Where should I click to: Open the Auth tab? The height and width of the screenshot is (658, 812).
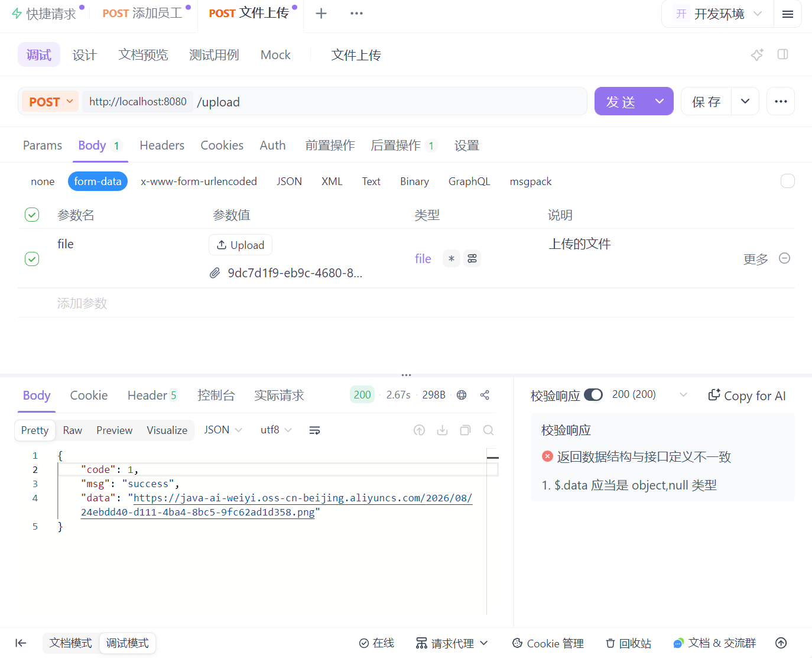tap(273, 145)
